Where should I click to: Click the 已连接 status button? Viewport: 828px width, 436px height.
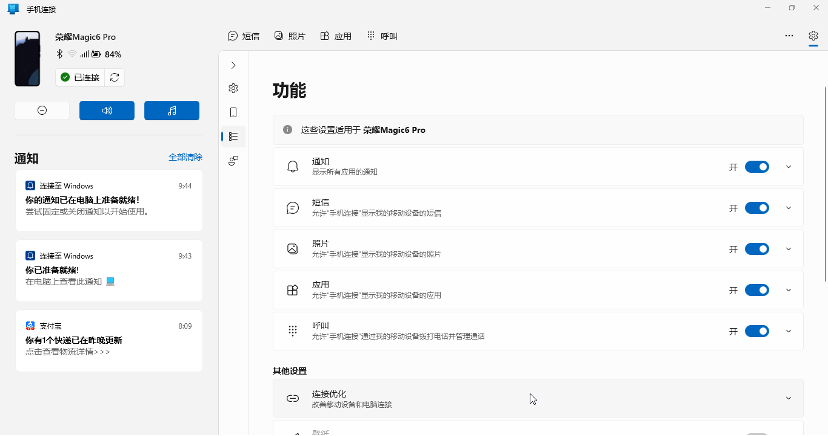coord(80,78)
